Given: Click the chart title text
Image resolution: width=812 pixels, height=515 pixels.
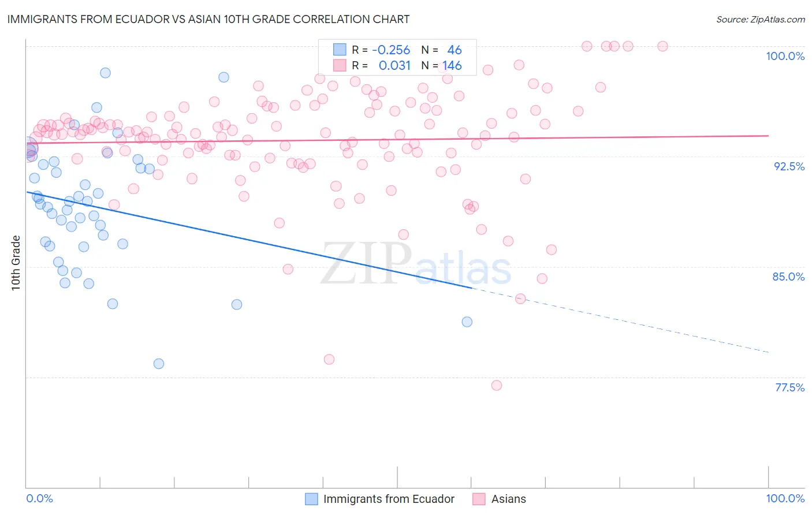Looking at the screenshot, I should [208, 19].
